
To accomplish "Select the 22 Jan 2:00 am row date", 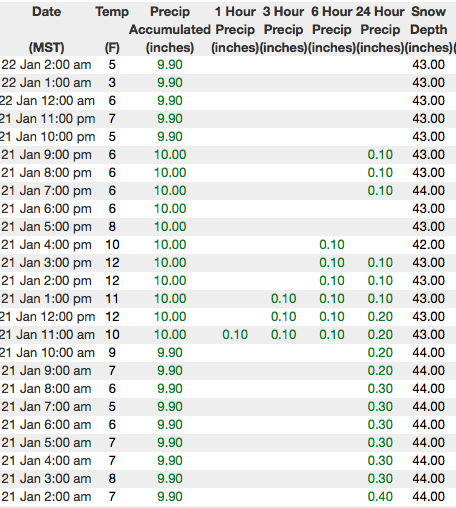I will 46,65.
